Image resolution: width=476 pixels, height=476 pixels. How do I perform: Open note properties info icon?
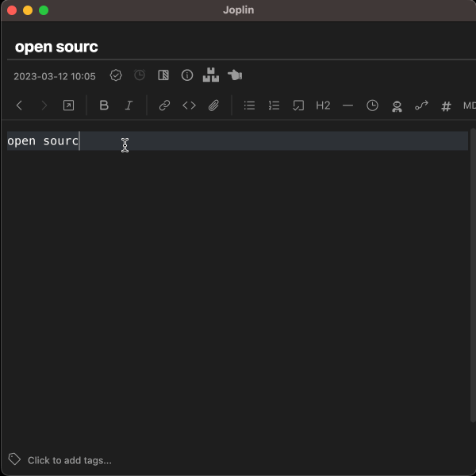tap(187, 75)
